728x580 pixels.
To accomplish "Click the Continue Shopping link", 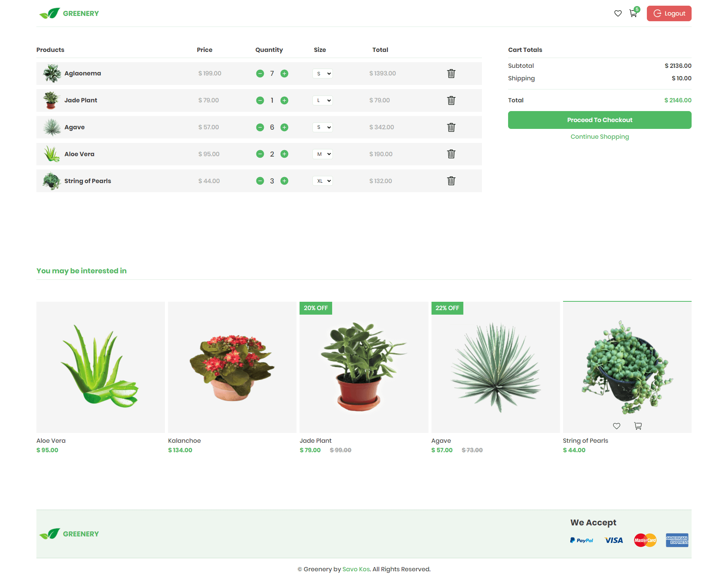I will (x=599, y=136).
